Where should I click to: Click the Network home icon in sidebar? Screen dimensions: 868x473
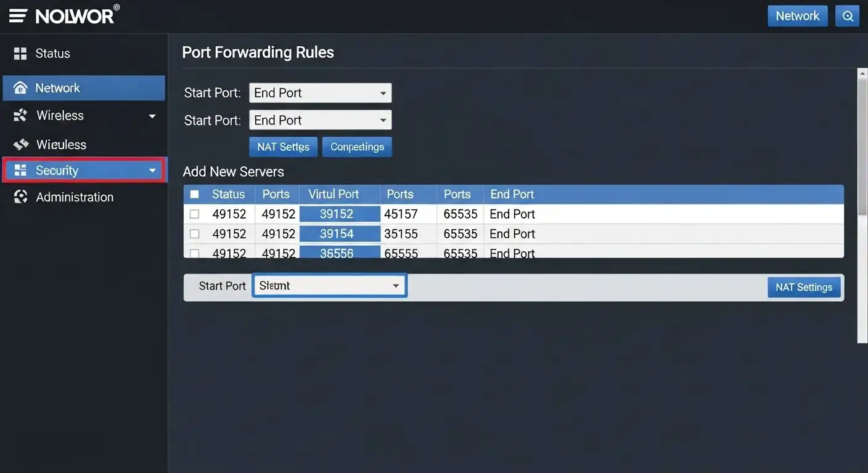coord(20,87)
